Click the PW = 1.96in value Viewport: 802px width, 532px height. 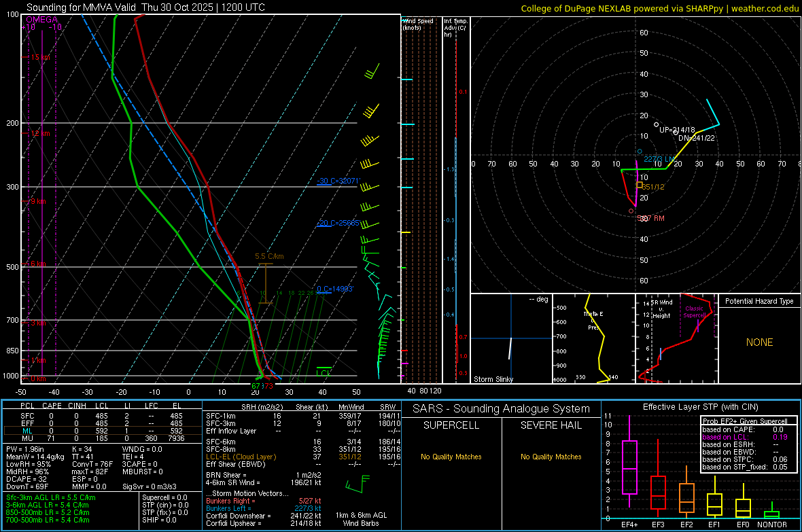click(x=27, y=449)
